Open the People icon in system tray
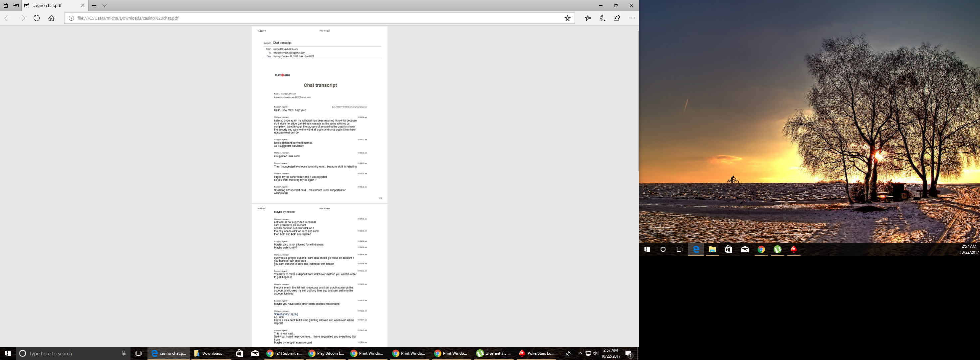Viewport: 980px width, 360px height. pos(568,353)
